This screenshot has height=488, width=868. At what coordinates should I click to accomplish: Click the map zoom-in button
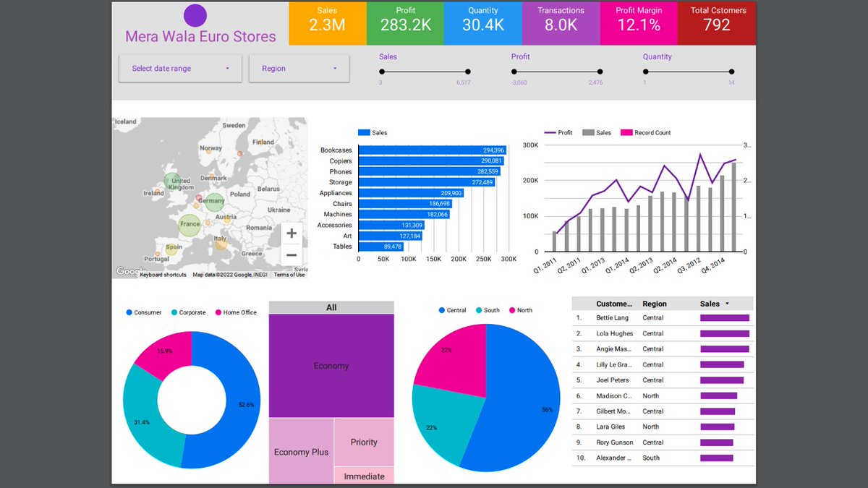tap(291, 234)
